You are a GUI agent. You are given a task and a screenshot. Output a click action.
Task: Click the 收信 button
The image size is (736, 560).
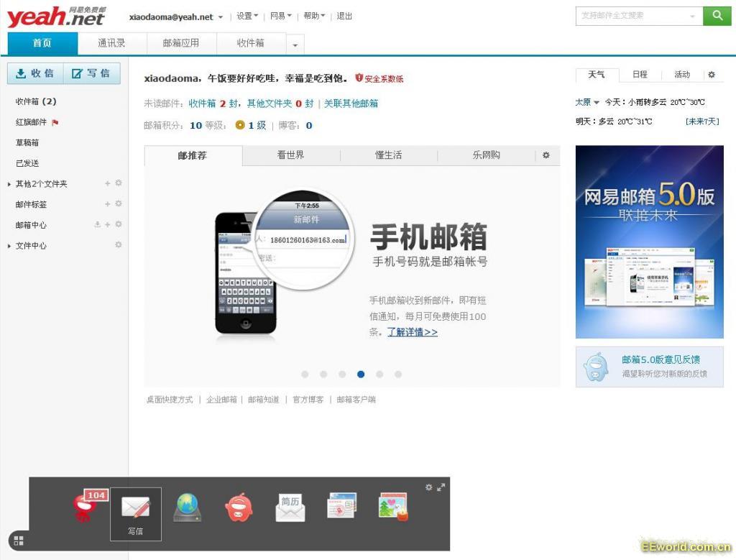(x=35, y=74)
